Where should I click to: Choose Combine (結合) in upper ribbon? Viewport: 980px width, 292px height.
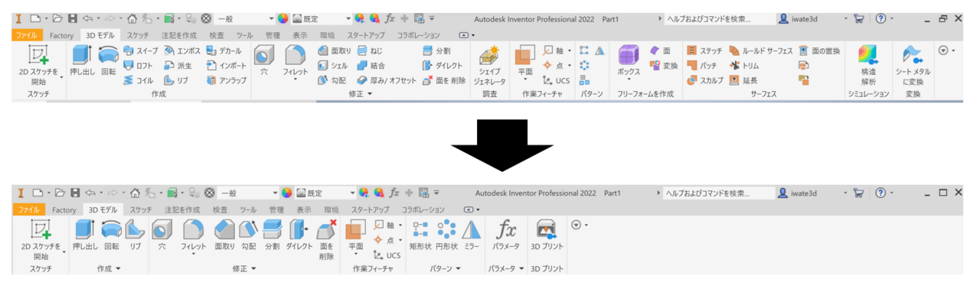click(x=371, y=66)
